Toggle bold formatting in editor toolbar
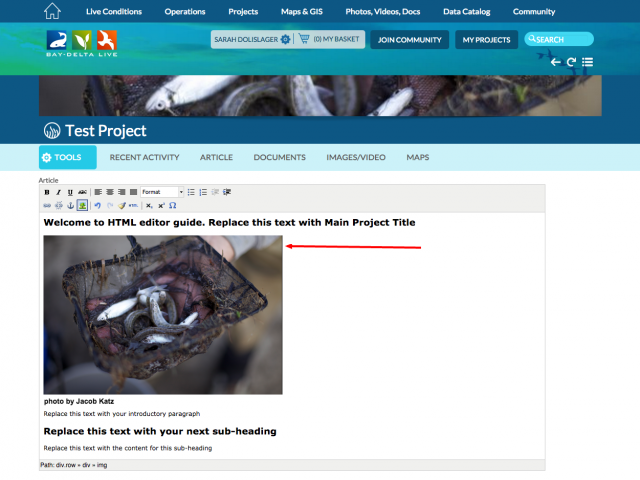Viewport: 640px width, 480px height. tap(47, 192)
